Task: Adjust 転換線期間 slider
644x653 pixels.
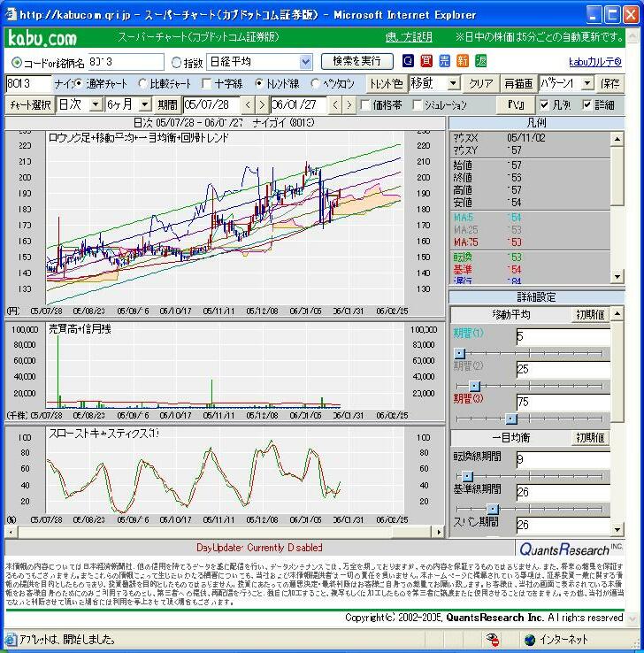Action: click(467, 475)
